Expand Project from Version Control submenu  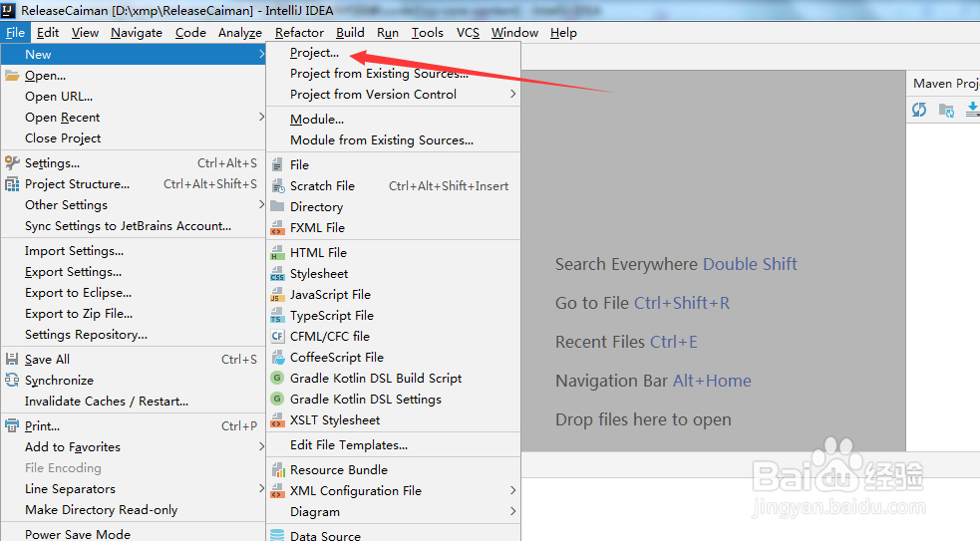[x=513, y=94]
